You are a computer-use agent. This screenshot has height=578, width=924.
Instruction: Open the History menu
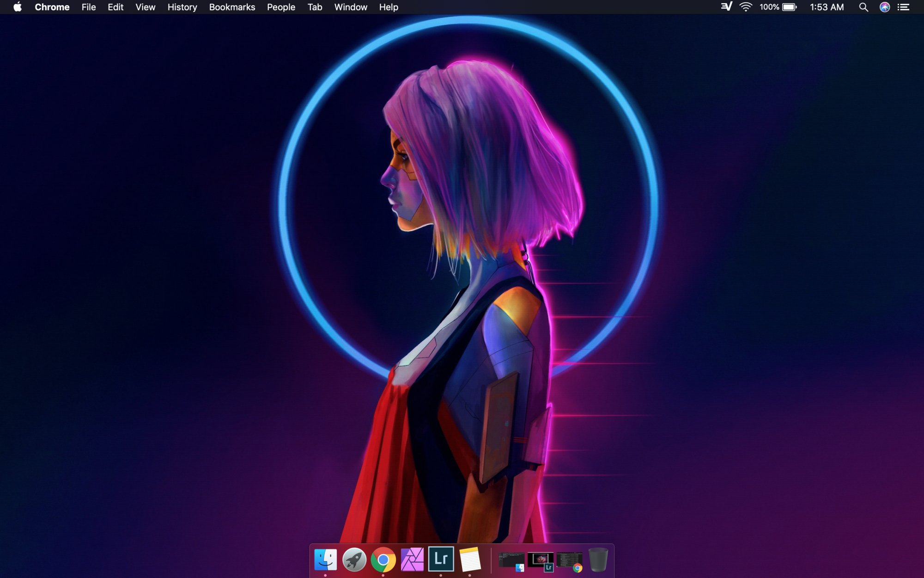point(182,7)
